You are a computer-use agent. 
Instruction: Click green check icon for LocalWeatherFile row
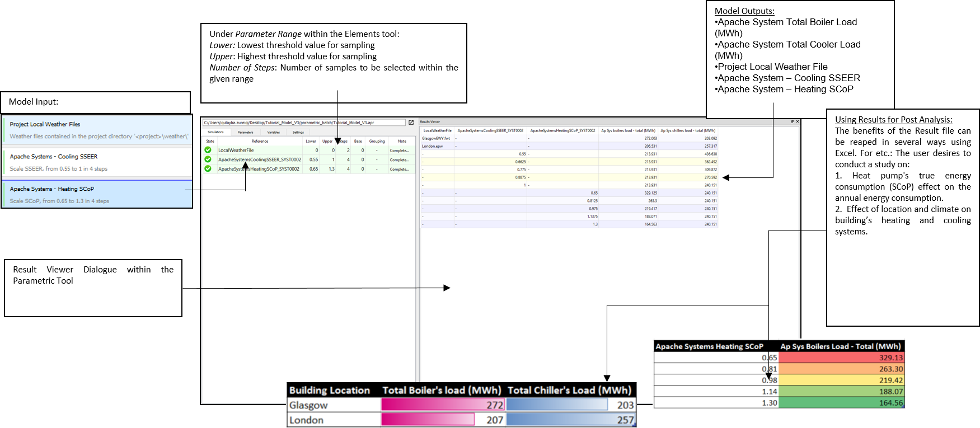click(208, 150)
